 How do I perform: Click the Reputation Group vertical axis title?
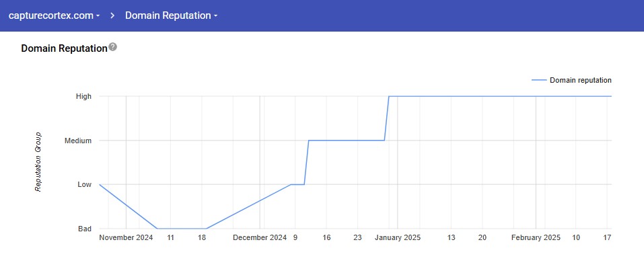tap(38, 161)
